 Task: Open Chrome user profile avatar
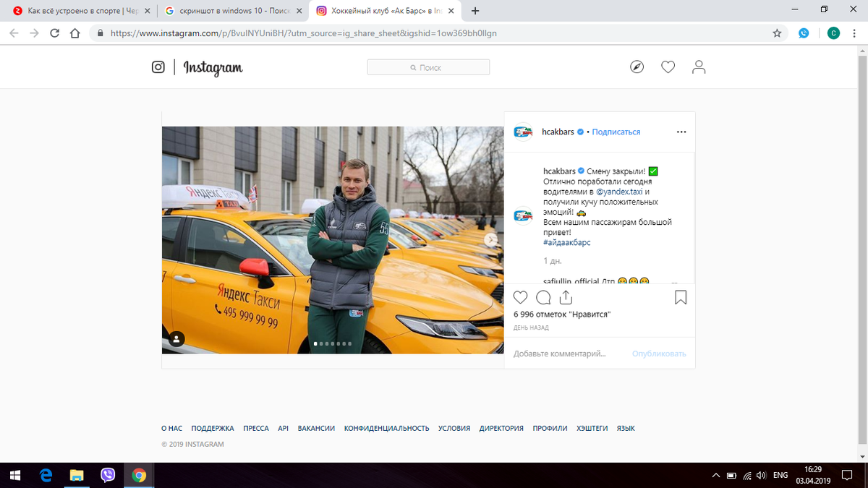833,33
